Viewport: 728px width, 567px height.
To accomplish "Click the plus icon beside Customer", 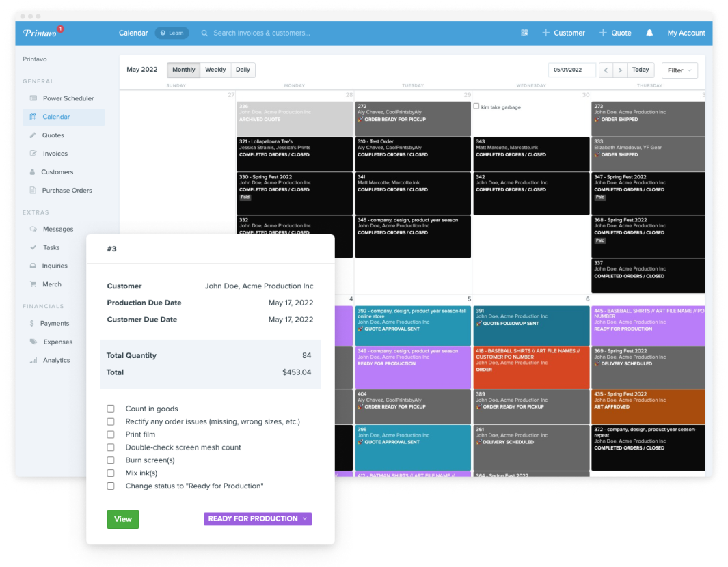I will 546,33.
